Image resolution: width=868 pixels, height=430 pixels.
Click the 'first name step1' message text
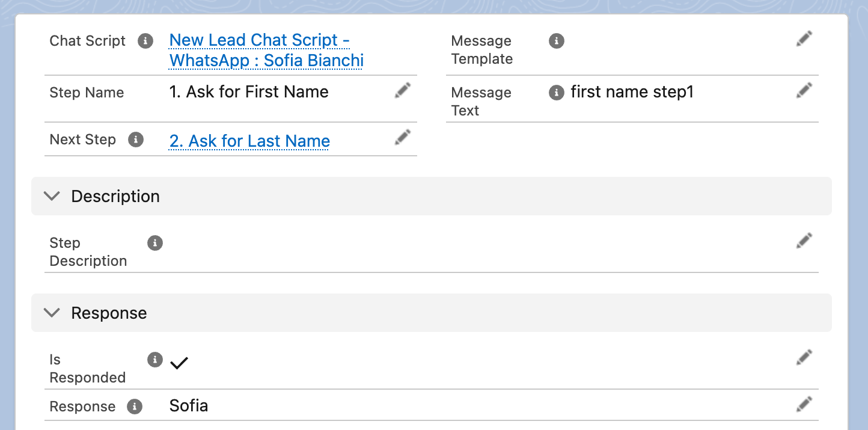click(632, 91)
